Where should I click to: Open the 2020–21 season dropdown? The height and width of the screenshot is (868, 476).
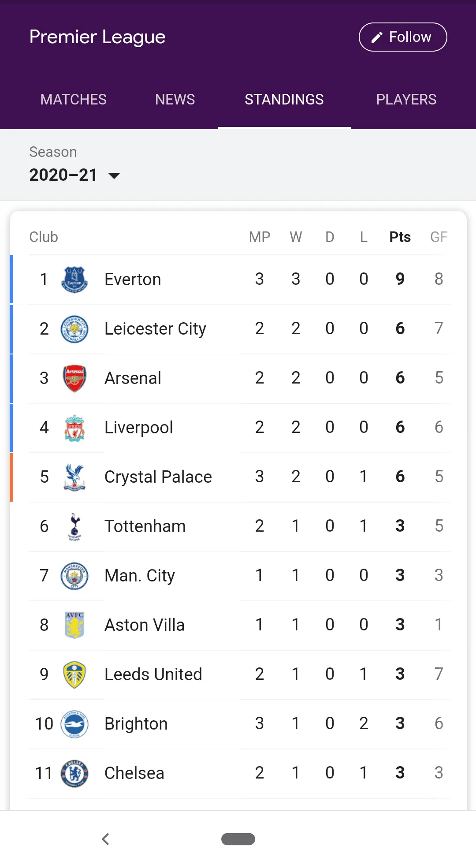(75, 175)
